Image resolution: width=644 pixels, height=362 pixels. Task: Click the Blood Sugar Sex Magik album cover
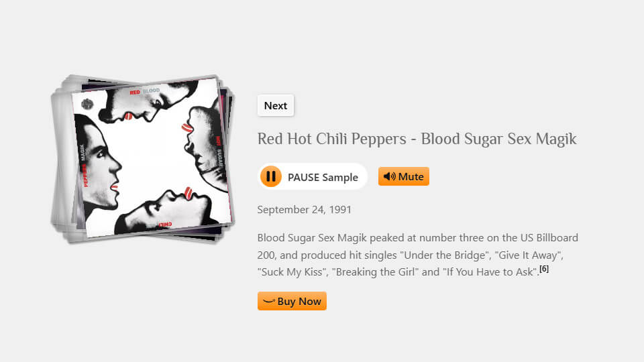(x=151, y=157)
